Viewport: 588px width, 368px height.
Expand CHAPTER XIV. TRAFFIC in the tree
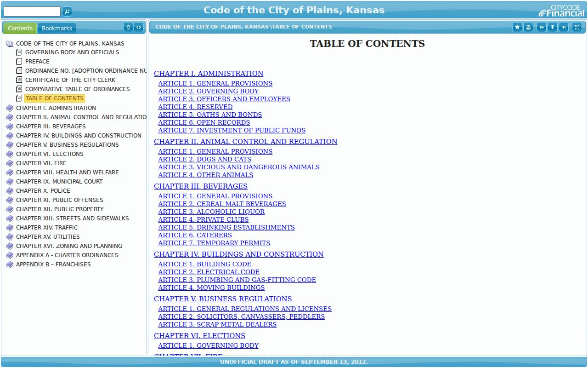(x=47, y=227)
